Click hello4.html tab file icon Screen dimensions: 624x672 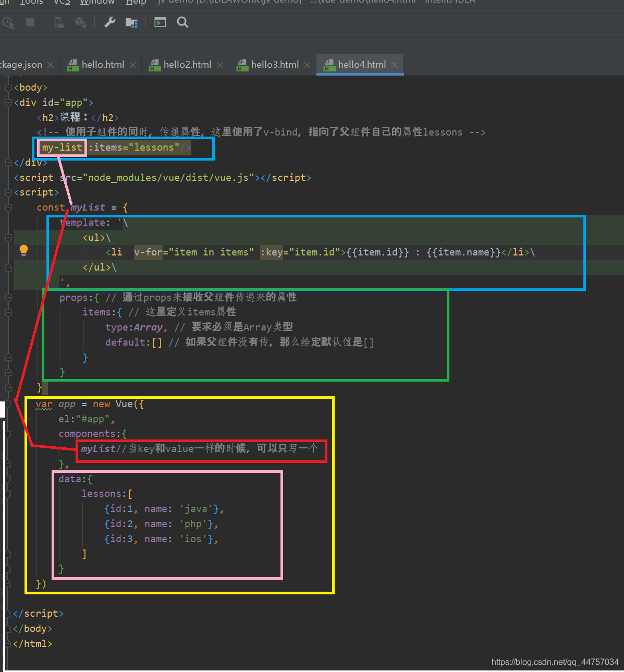coord(329,65)
